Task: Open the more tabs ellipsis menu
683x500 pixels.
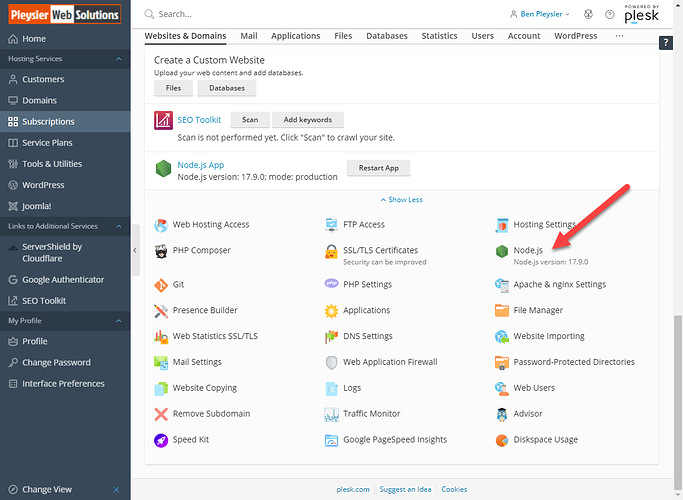Action: point(619,36)
